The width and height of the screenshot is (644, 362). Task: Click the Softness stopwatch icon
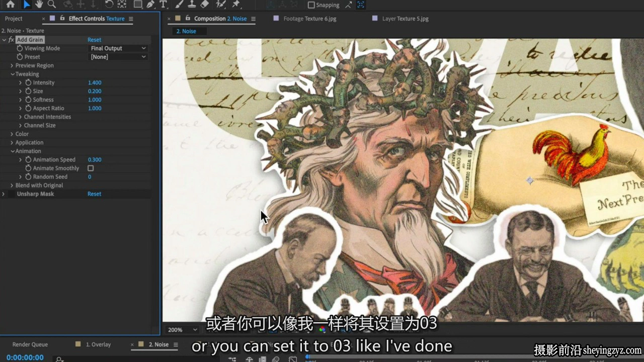[x=28, y=100]
